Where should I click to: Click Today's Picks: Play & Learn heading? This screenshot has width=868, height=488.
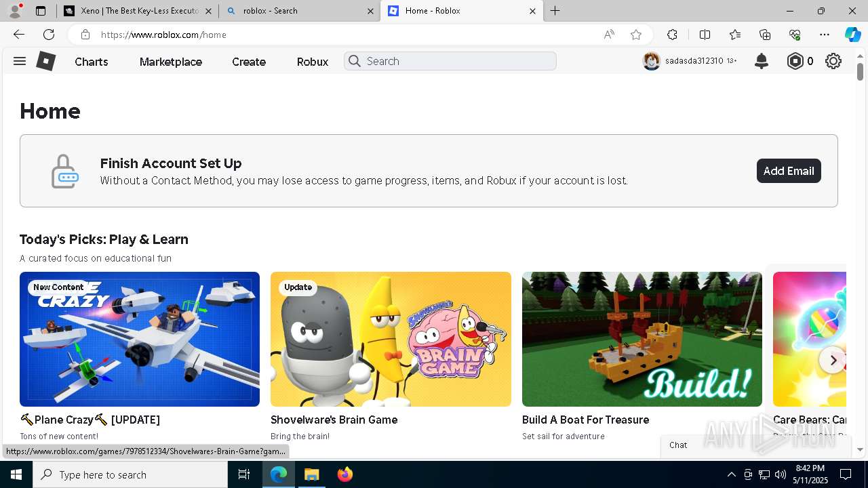tap(104, 239)
